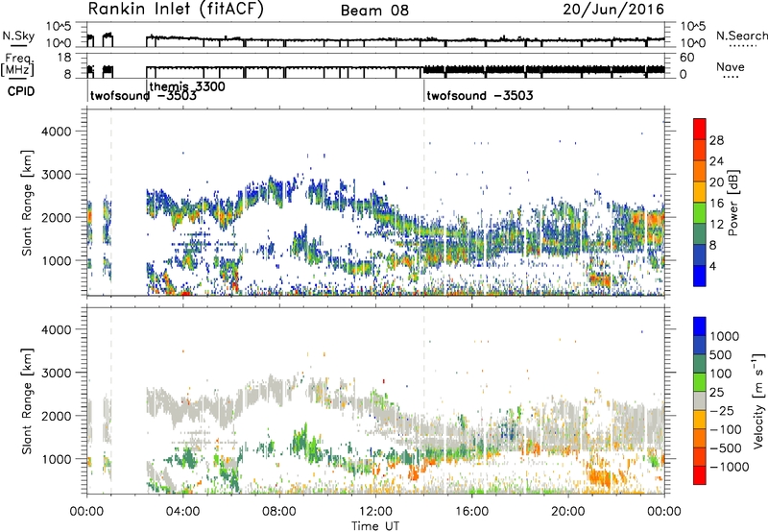Pick the light green 25–100 Velocity colorbar segment

(700, 382)
